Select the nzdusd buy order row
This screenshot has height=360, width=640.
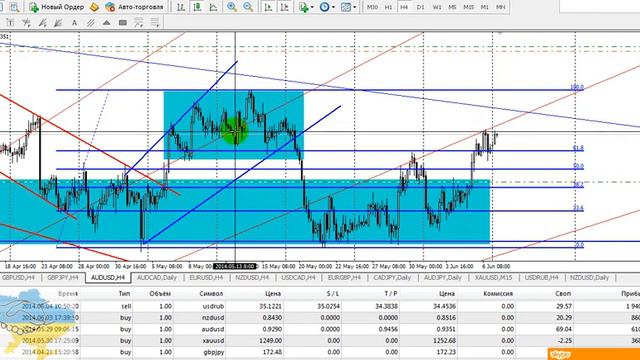click(320, 318)
